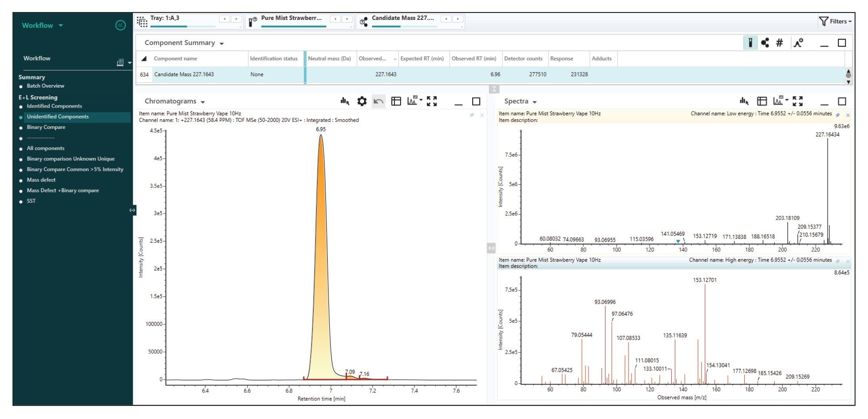The width and height of the screenshot is (868, 419).
Task: Pin the chromatogram plot
Action: tap(472, 115)
